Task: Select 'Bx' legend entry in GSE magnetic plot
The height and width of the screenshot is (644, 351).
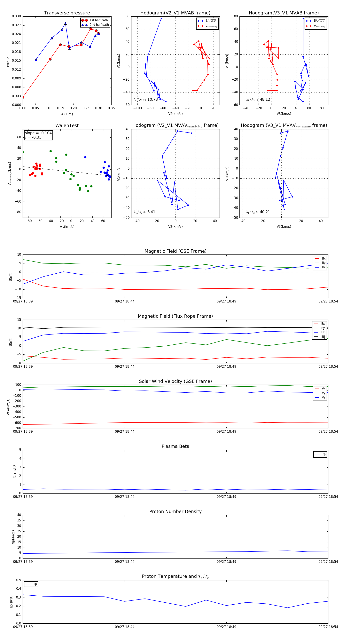Action: coord(320,259)
